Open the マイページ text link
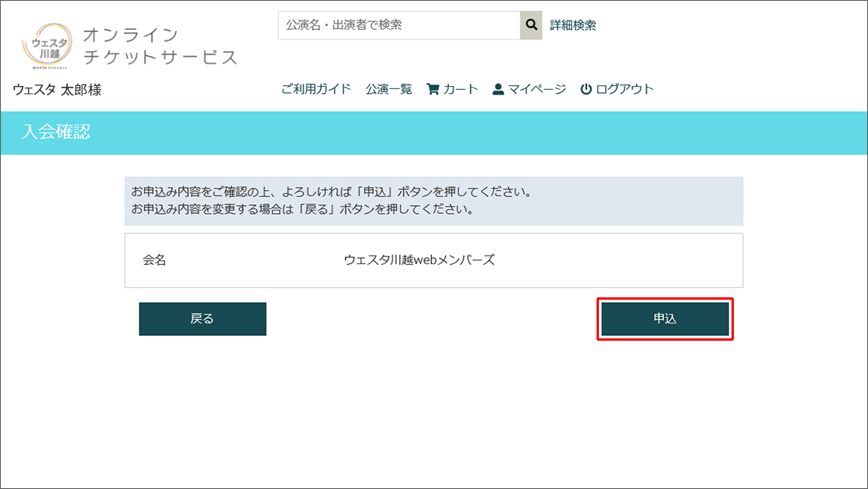 (537, 89)
